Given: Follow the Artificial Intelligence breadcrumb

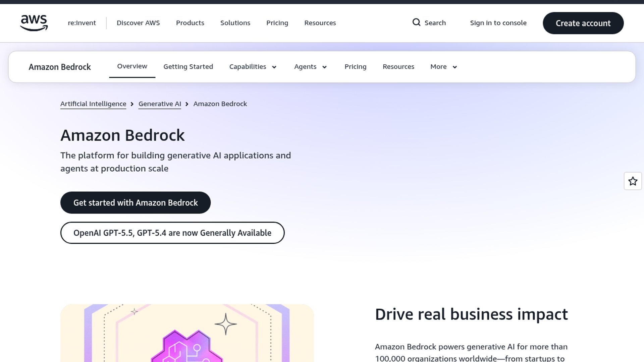Looking at the screenshot, I should [x=93, y=104].
